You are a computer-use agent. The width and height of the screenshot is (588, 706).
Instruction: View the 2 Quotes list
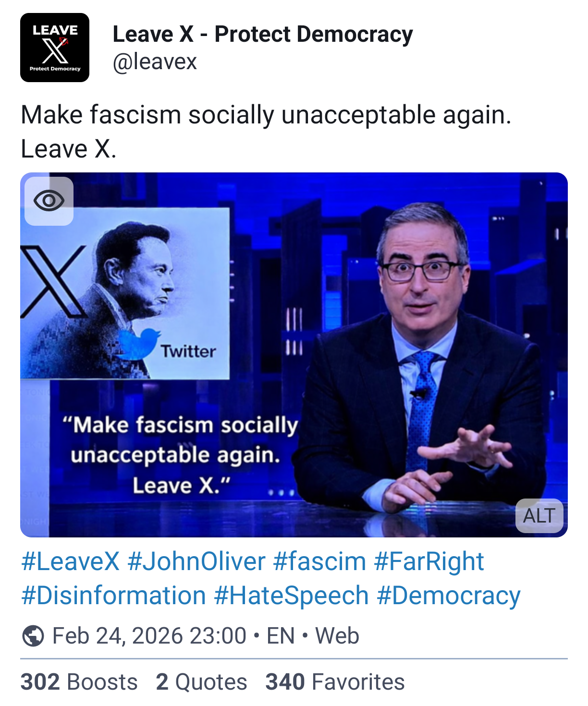(201, 682)
